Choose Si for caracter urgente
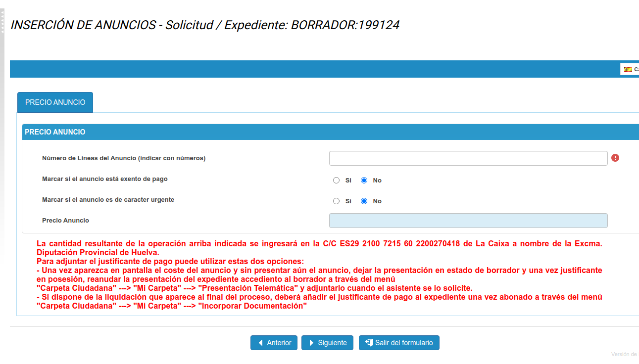This screenshot has height=364, width=639. (337, 201)
